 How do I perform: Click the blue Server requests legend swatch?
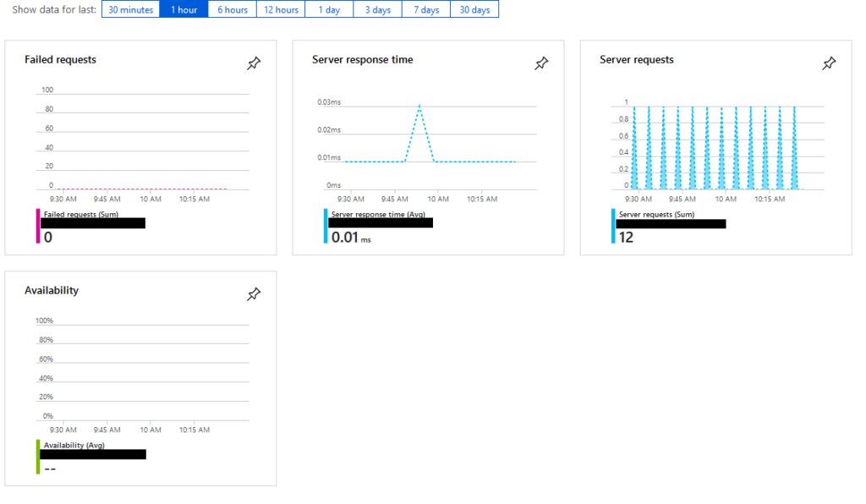click(613, 226)
